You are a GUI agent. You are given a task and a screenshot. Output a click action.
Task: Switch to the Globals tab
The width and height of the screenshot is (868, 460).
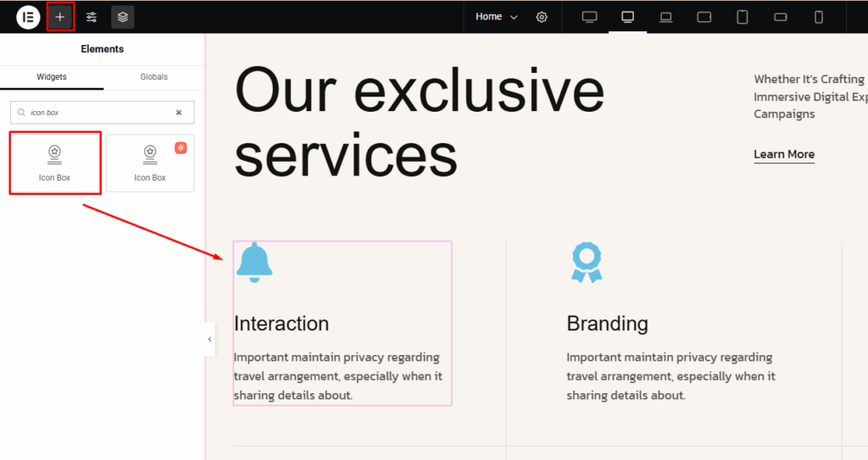[153, 77]
